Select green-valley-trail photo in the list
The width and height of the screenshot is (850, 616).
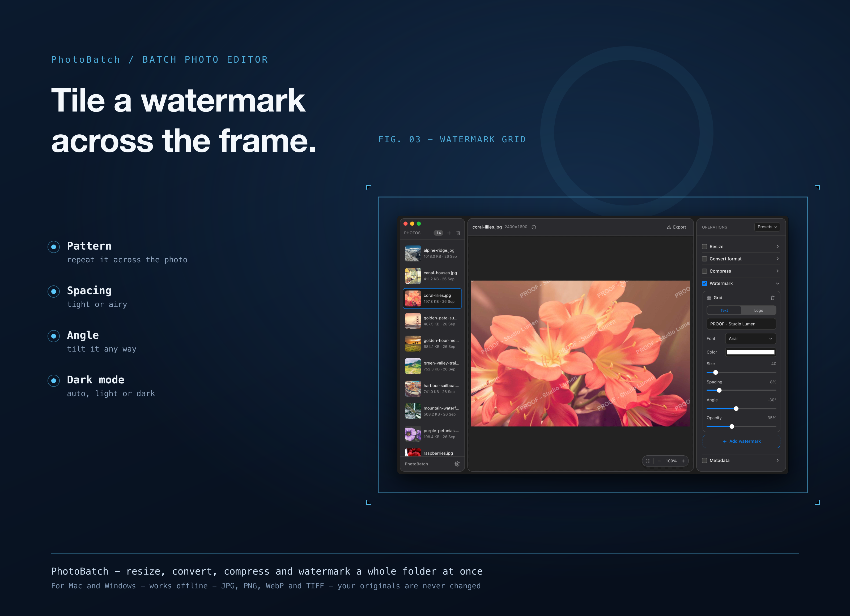click(x=432, y=366)
